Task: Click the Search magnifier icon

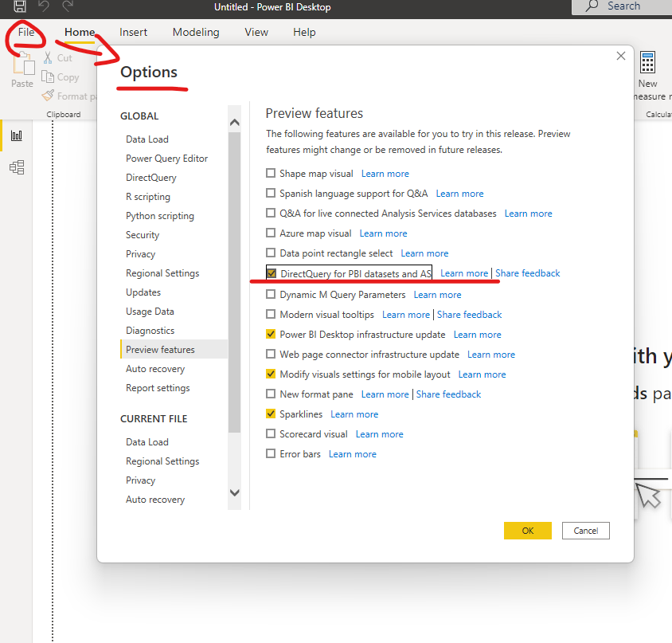Action: (x=592, y=6)
